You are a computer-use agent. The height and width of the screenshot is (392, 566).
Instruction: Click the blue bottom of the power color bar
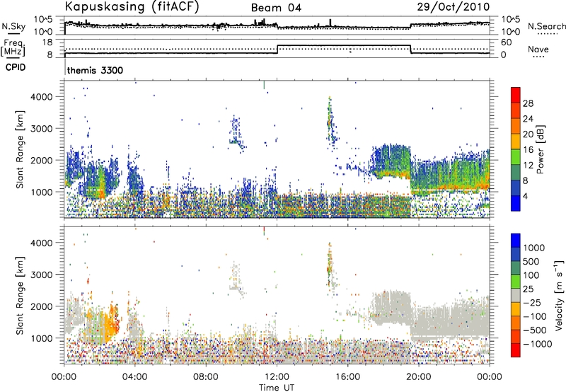coord(516,203)
